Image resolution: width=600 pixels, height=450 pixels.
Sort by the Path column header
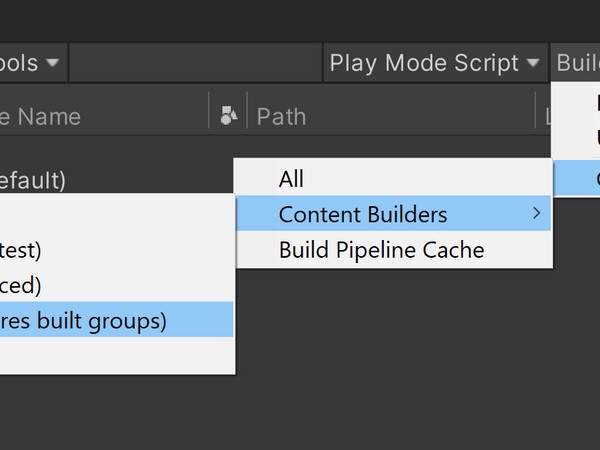[x=280, y=116]
